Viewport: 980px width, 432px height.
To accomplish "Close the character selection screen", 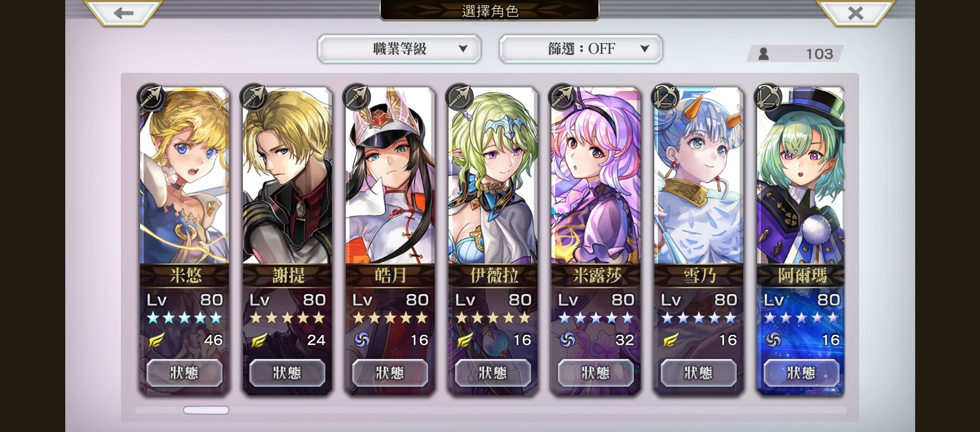I will coord(855,13).
